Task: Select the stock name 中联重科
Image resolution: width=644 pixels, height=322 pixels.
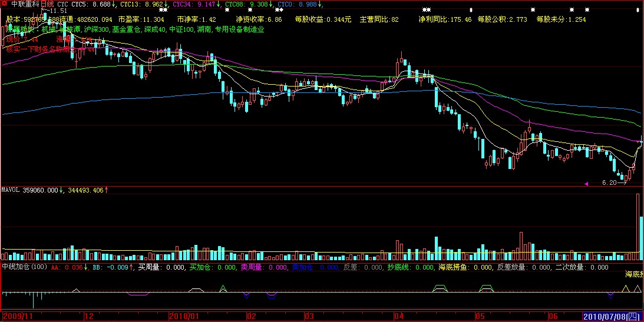Action: point(25,5)
